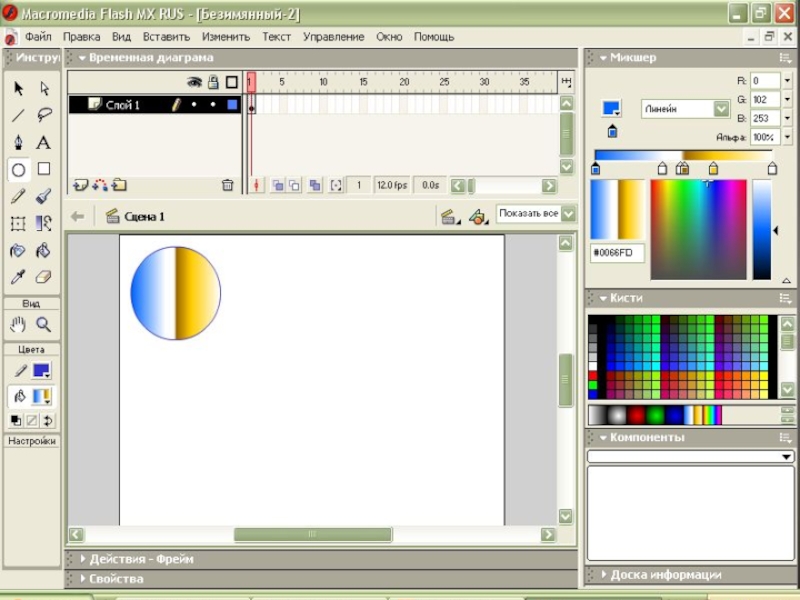Open the Микшер panel options menu

click(785, 58)
